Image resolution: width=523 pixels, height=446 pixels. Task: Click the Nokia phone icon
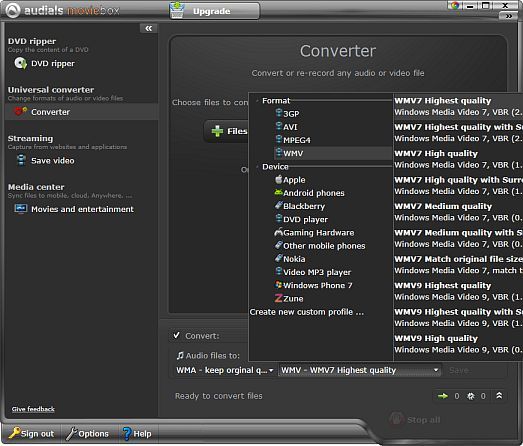(279, 259)
